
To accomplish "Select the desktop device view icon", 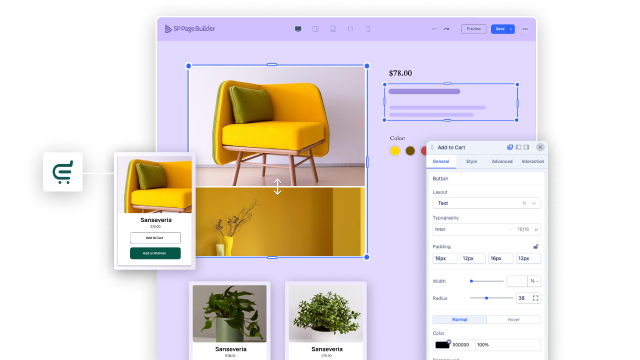I will click(298, 29).
